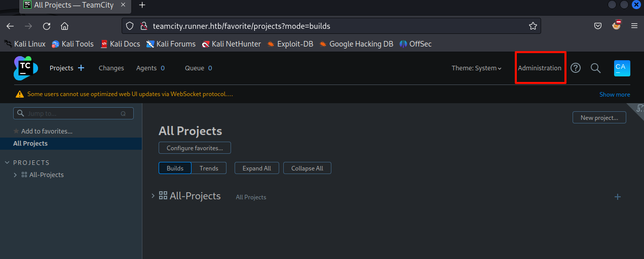Screen dimensions: 644x259
Task: Collapse the PROJECTS sidebar section
Action: (x=7, y=163)
